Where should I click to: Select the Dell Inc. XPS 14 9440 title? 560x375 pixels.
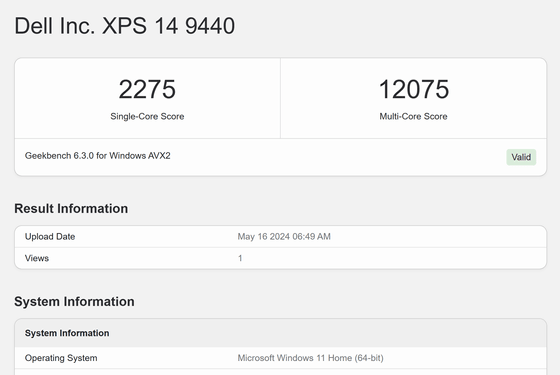point(125,26)
